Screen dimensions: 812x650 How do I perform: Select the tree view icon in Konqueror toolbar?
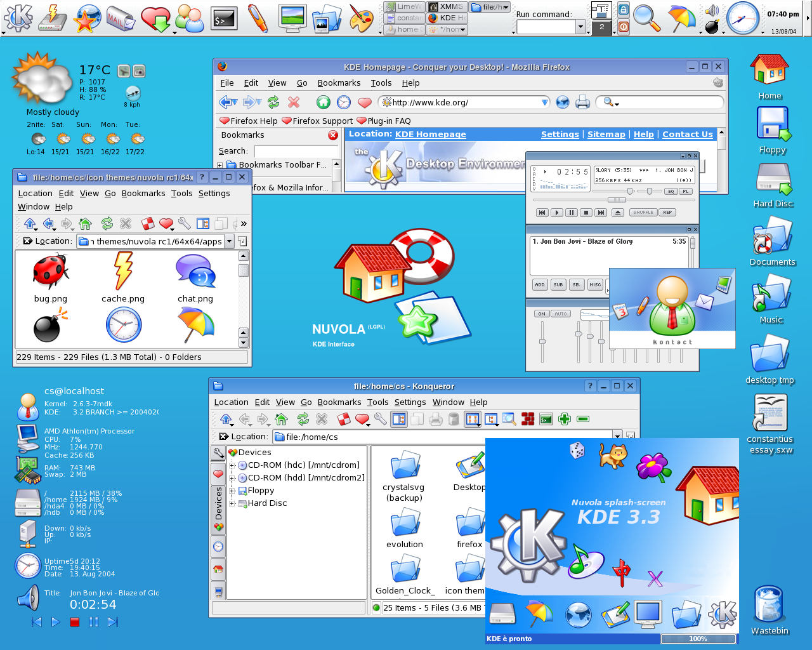[492, 419]
